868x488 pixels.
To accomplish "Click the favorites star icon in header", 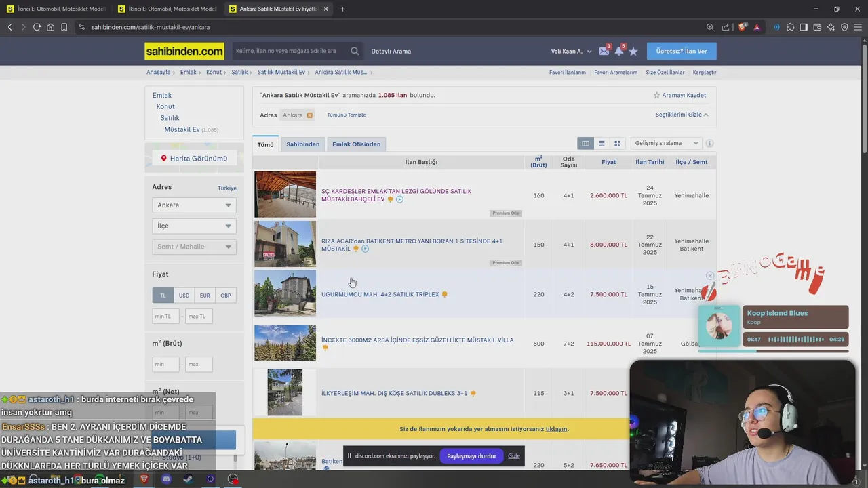I will coord(633,51).
